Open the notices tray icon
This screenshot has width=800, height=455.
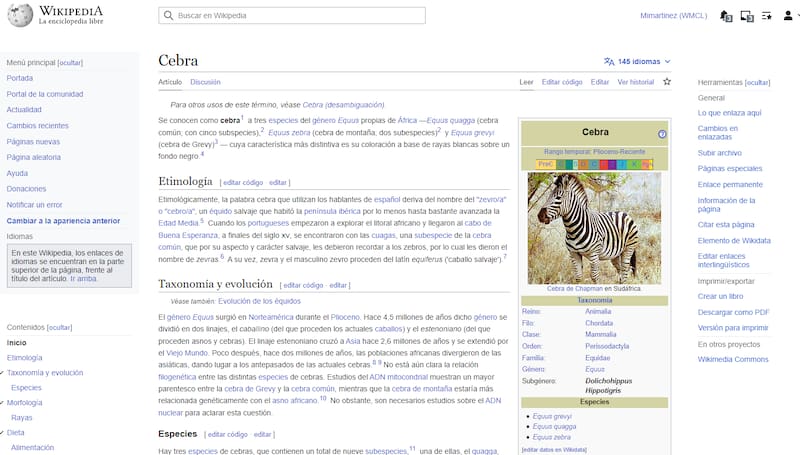point(746,17)
